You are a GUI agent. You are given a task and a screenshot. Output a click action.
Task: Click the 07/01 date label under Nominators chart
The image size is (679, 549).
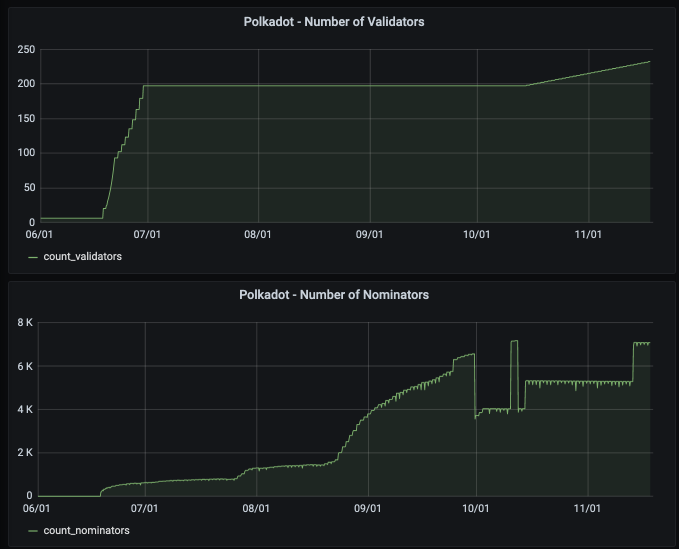tap(145, 508)
